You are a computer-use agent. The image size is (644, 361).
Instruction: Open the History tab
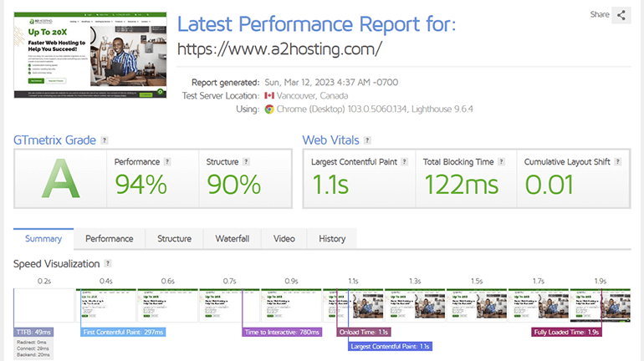[332, 239]
